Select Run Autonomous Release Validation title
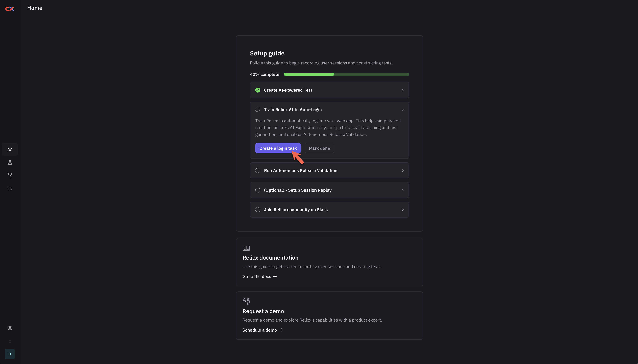This screenshot has width=638, height=364. coord(301,170)
